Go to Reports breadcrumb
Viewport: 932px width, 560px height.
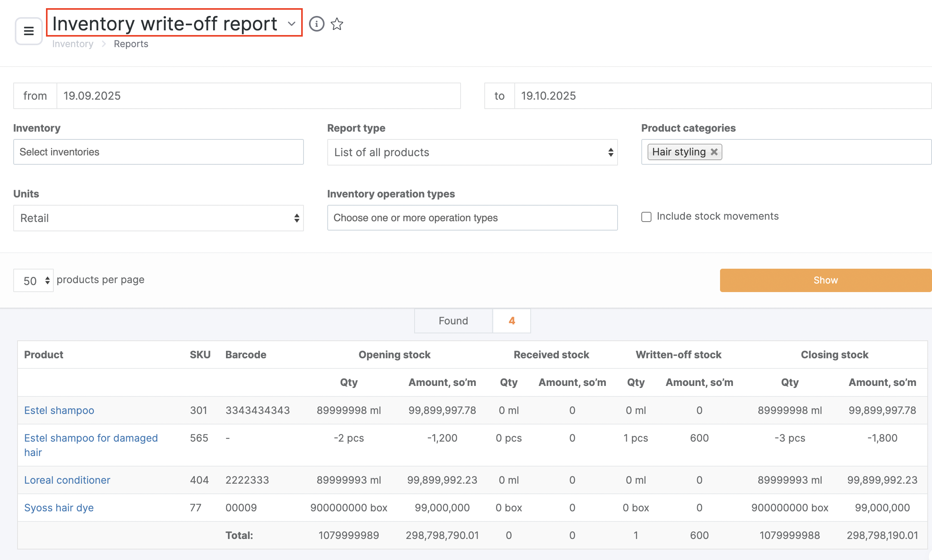click(x=131, y=44)
